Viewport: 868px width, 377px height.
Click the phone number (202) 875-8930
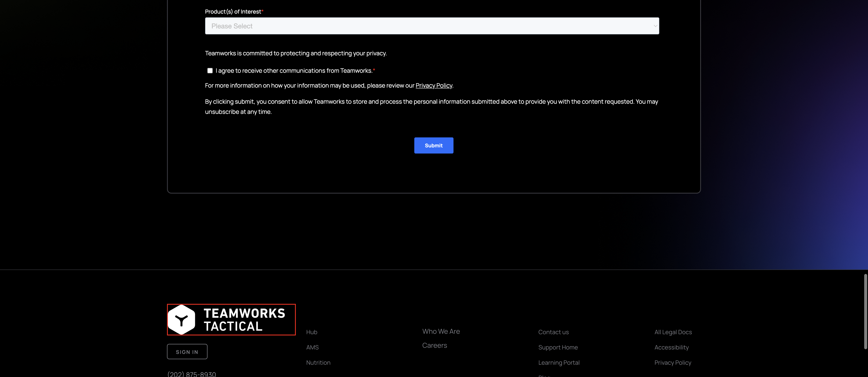pos(191,374)
